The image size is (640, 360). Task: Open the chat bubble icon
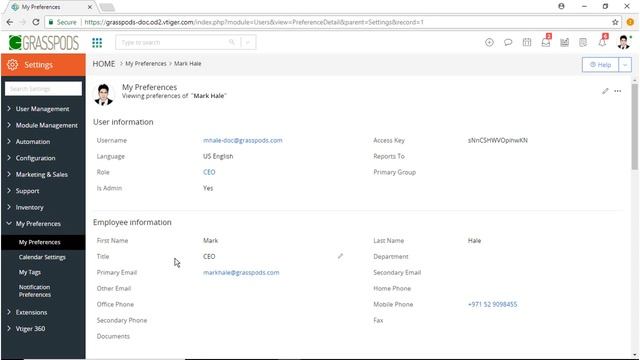coord(508,42)
